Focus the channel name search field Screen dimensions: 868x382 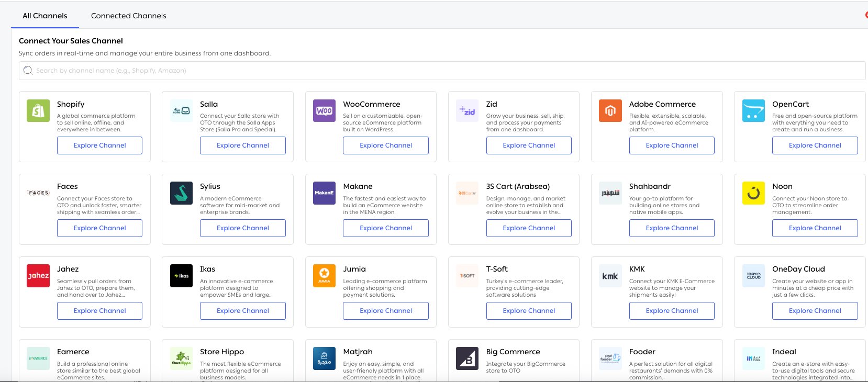point(442,71)
